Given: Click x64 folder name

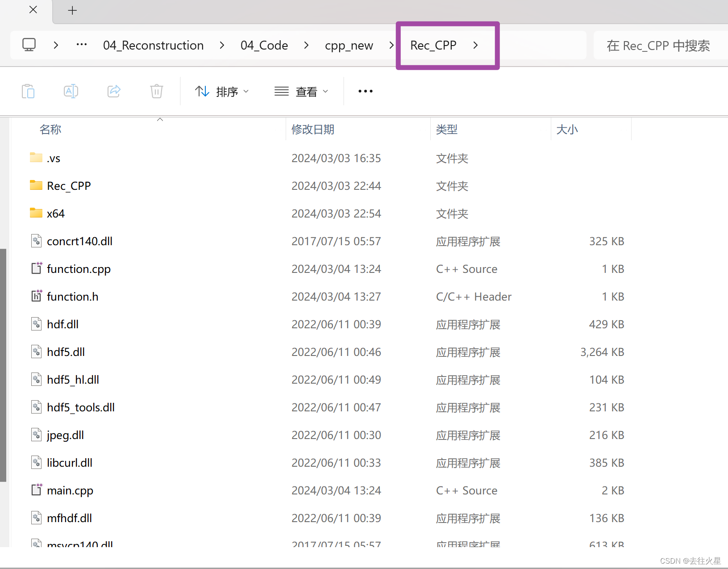Looking at the screenshot, I should tap(56, 213).
